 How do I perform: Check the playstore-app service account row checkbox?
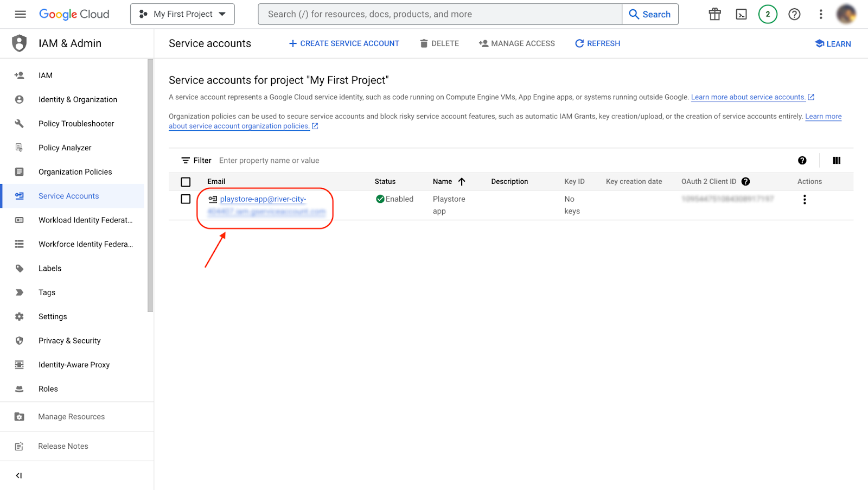point(186,199)
